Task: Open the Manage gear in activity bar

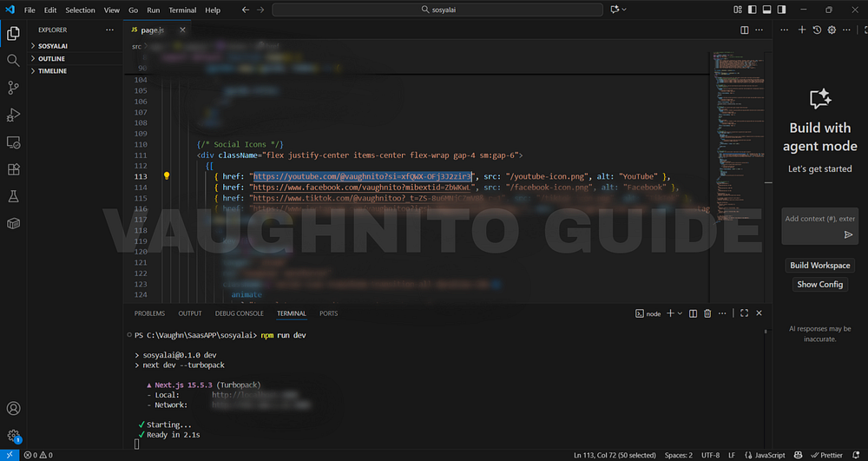Action: coord(13,436)
